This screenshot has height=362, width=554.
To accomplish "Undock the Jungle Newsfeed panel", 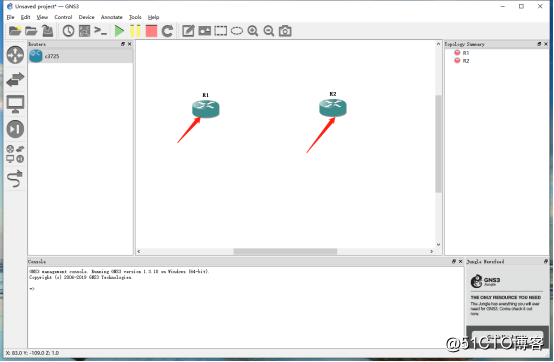I will (546, 262).
